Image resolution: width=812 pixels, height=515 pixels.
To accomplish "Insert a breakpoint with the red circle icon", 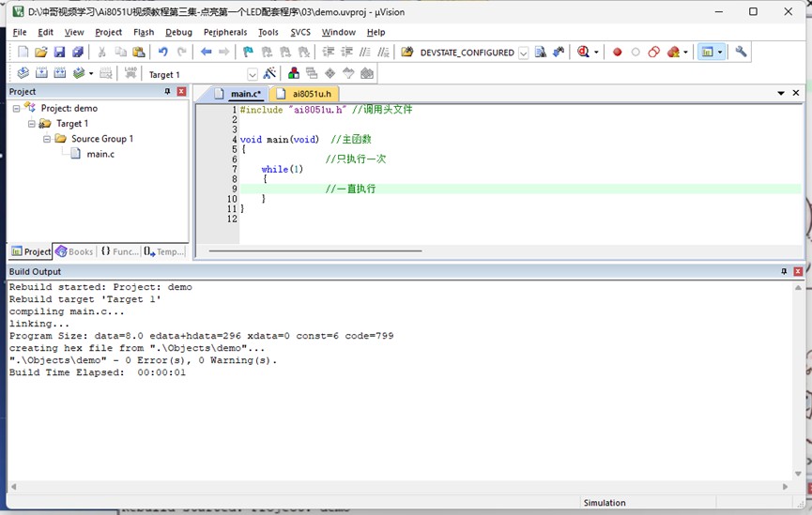I will click(x=617, y=53).
